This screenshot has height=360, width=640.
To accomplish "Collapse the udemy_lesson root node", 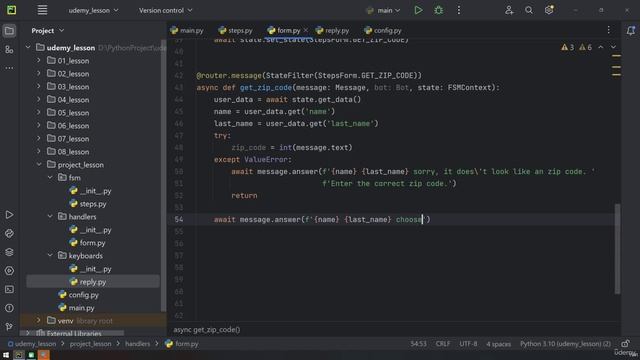I will [x=28, y=47].
